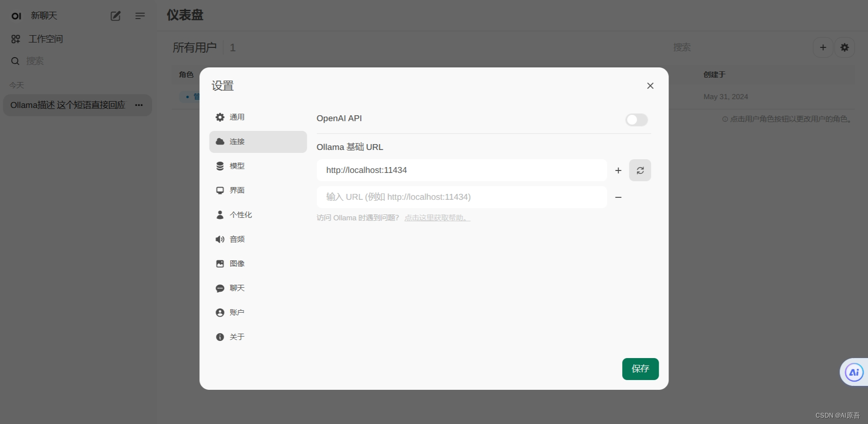
Task: Click the cloud icon beside 连接
Action: [220, 142]
